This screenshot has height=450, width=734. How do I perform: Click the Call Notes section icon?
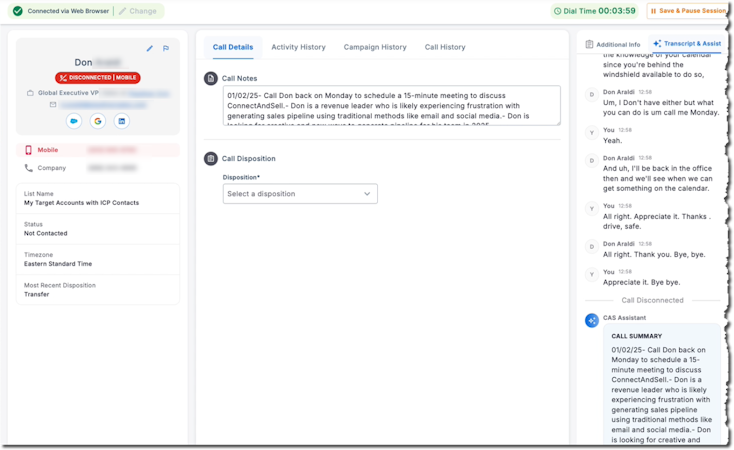(x=211, y=78)
